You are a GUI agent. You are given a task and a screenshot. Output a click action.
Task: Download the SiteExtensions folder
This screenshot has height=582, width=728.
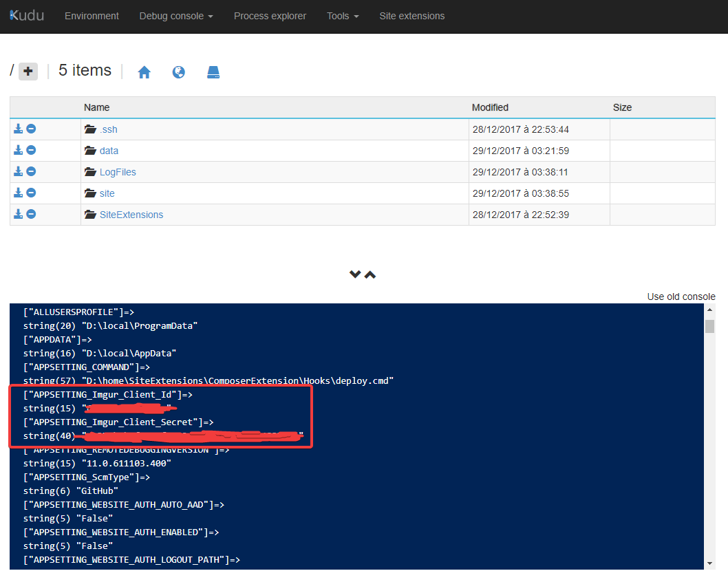click(x=18, y=214)
